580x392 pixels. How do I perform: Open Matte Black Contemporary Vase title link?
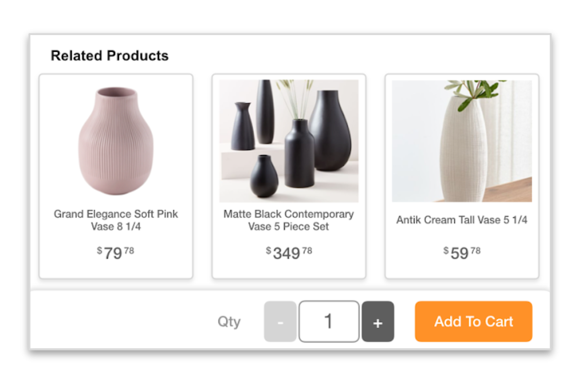[x=289, y=220]
